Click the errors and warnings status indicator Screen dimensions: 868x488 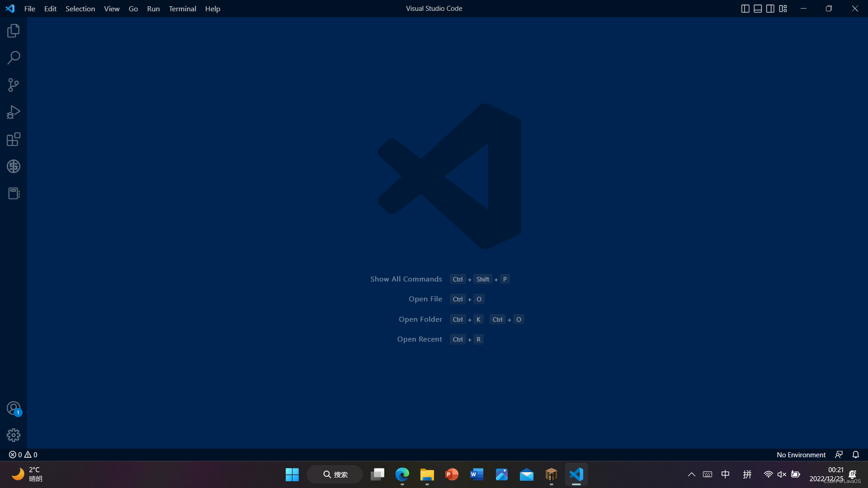pos(23,455)
